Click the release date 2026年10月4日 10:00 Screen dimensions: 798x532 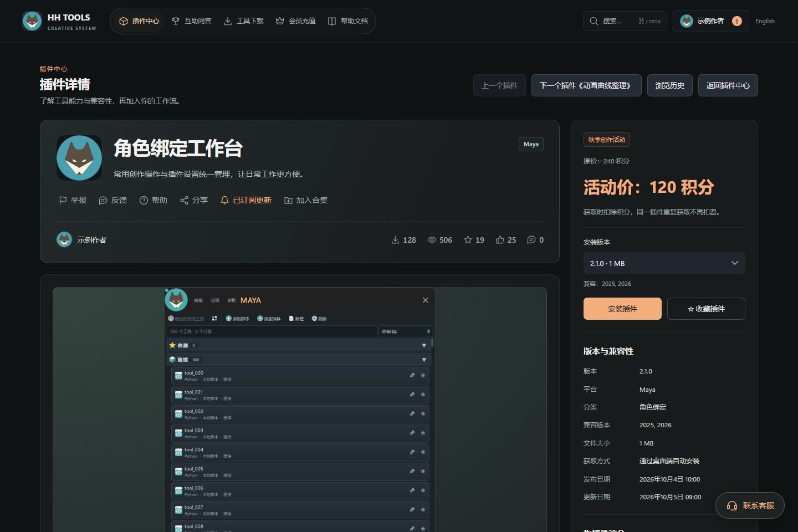point(670,479)
